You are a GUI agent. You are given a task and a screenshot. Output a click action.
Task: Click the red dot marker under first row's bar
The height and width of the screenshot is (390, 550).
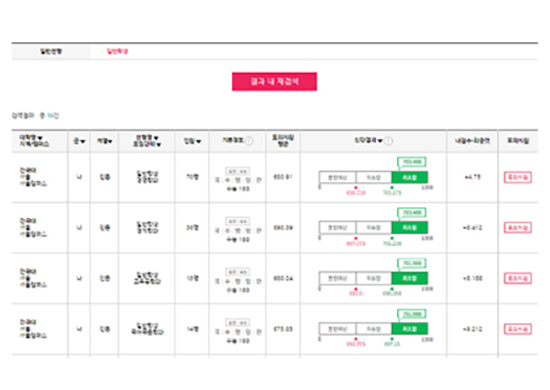(356, 188)
